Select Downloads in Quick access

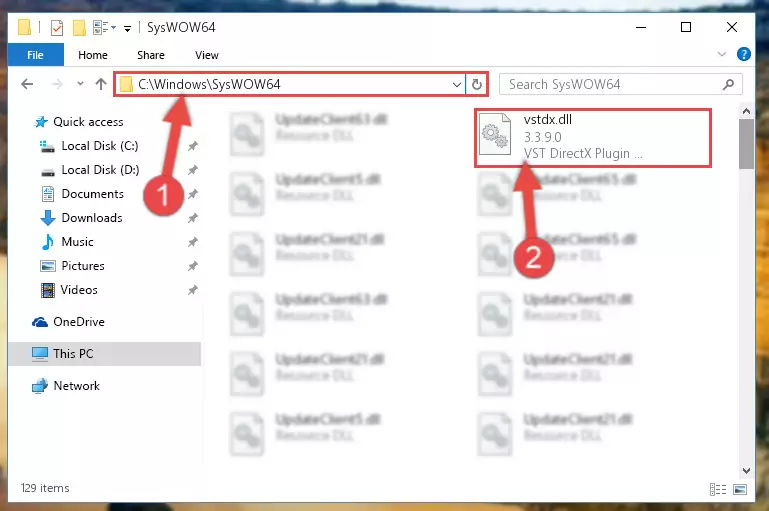pos(92,218)
